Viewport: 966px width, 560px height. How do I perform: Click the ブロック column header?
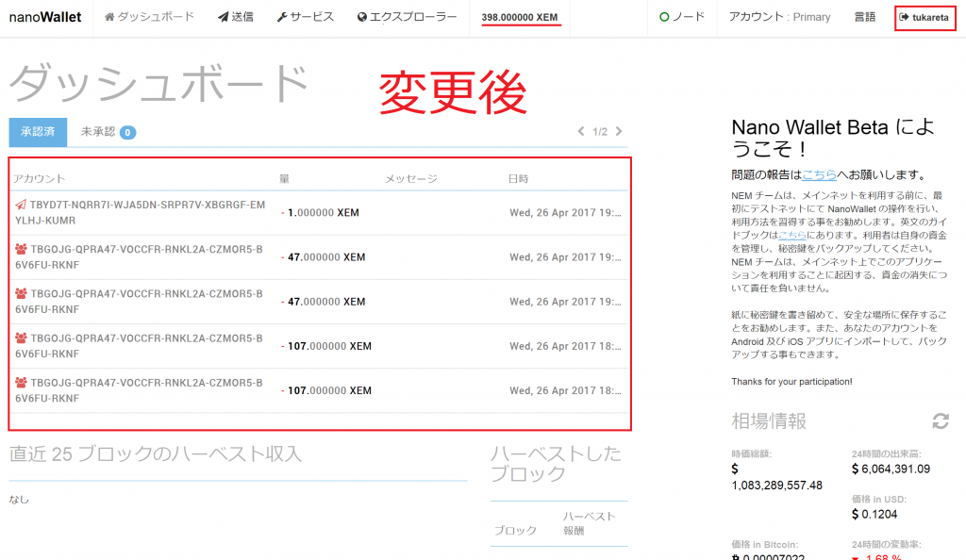pos(515,530)
